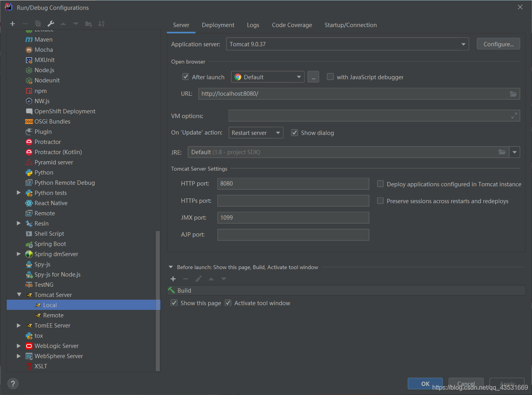
Task: Enable Preserve sessions across restarts and redeploys
Action: coord(380,200)
